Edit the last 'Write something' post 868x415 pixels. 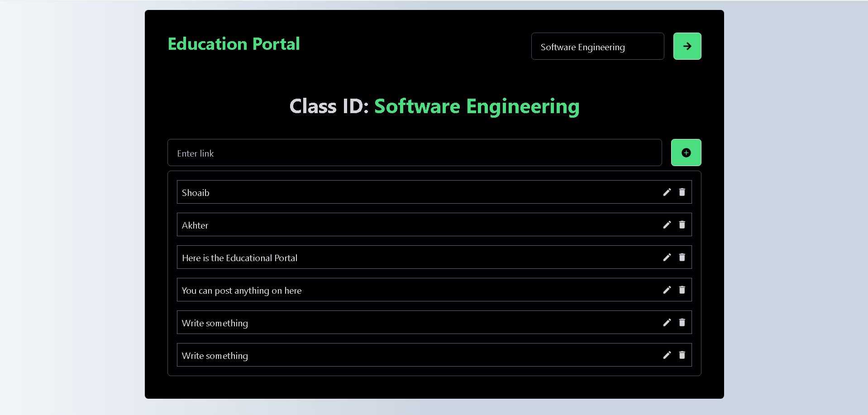click(667, 355)
